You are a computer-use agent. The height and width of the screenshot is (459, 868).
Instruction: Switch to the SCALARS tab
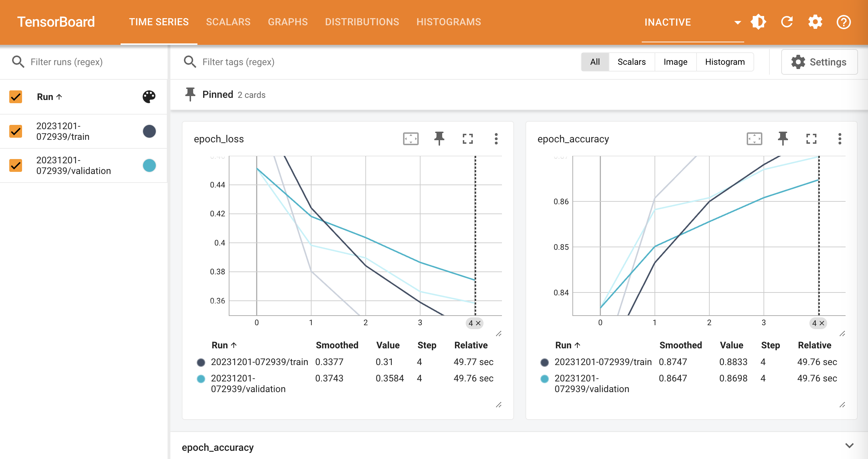228,22
